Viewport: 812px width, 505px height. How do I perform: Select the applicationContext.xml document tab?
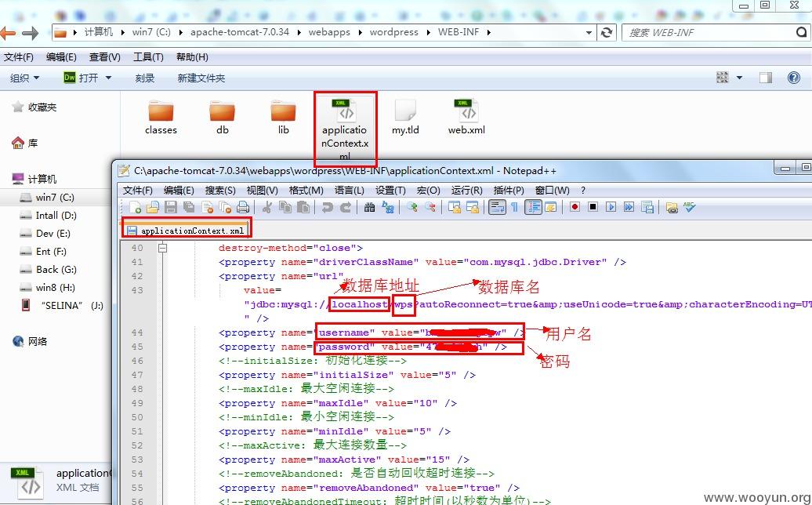[186, 231]
